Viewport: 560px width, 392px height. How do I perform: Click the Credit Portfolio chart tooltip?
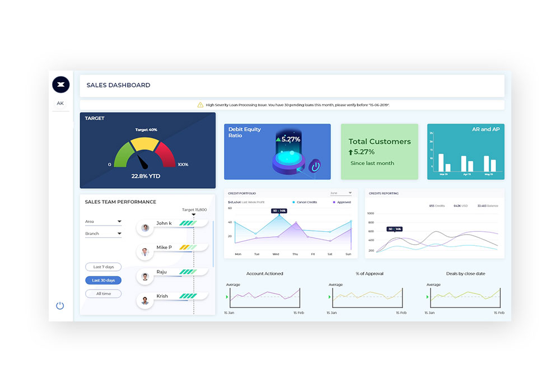279,211
